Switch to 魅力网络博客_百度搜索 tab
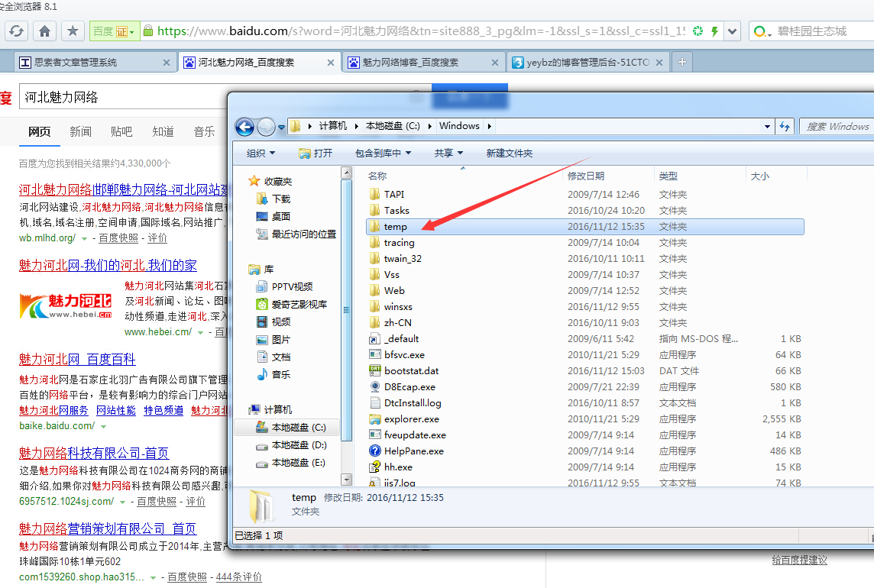 click(x=424, y=63)
